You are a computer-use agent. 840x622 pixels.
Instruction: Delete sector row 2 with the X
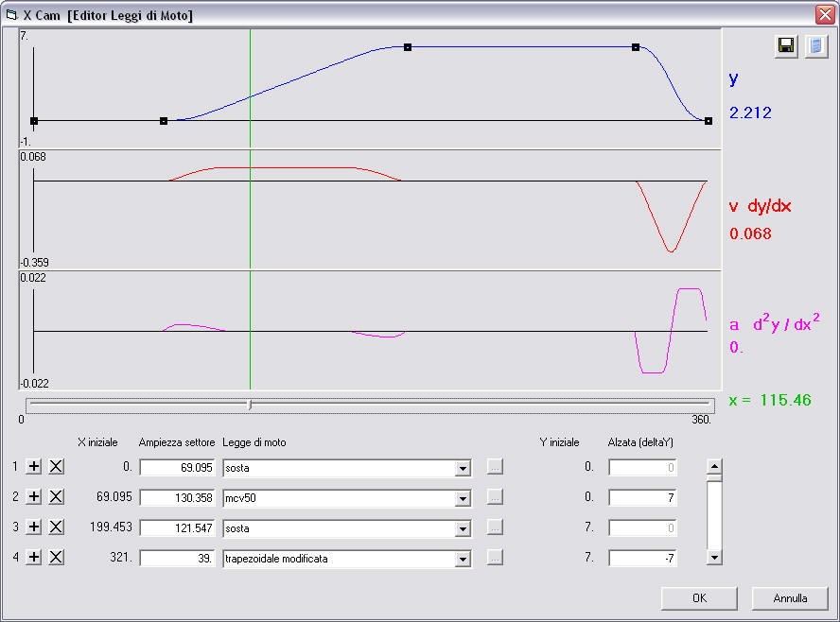point(56,496)
